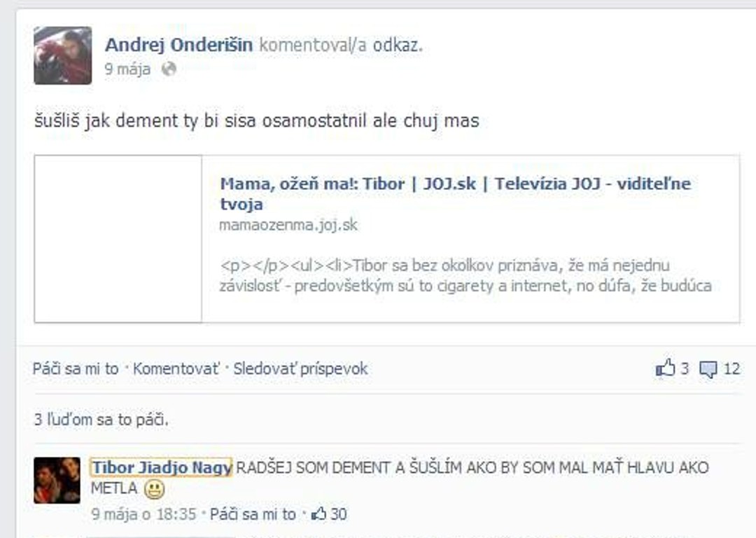The height and width of the screenshot is (538, 756).
Task: Click the speech bubble icon with 12 comments
Action: 708,370
